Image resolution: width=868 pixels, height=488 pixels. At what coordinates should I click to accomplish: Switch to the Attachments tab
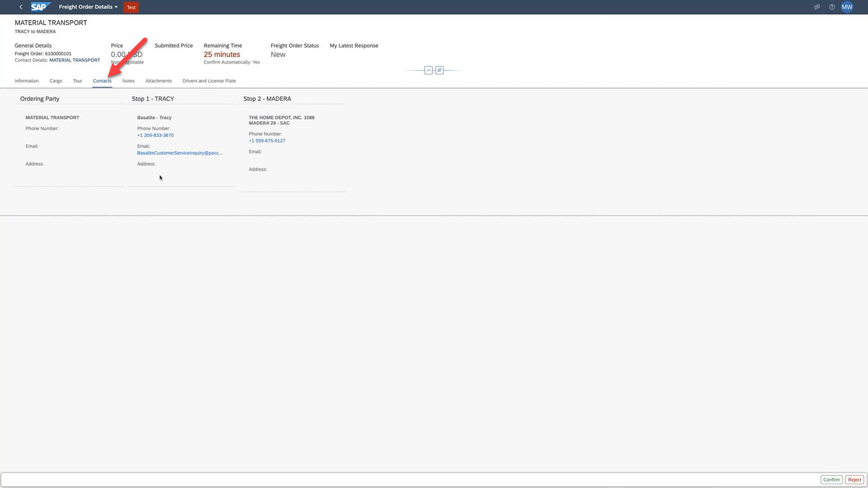click(158, 81)
